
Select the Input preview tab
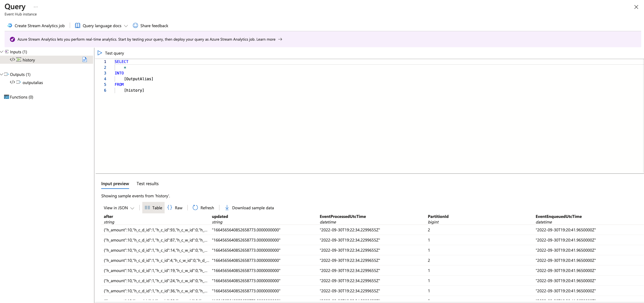pos(115,184)
